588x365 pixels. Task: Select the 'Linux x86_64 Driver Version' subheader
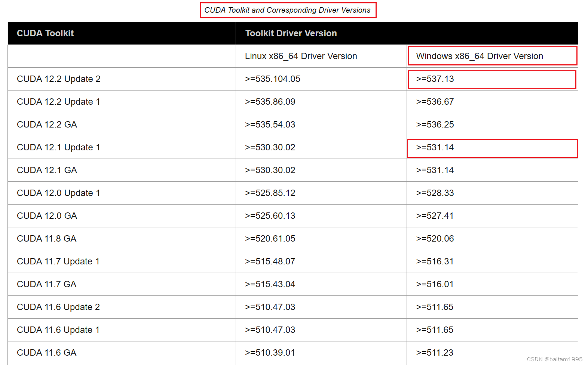(x=301, y=56)
